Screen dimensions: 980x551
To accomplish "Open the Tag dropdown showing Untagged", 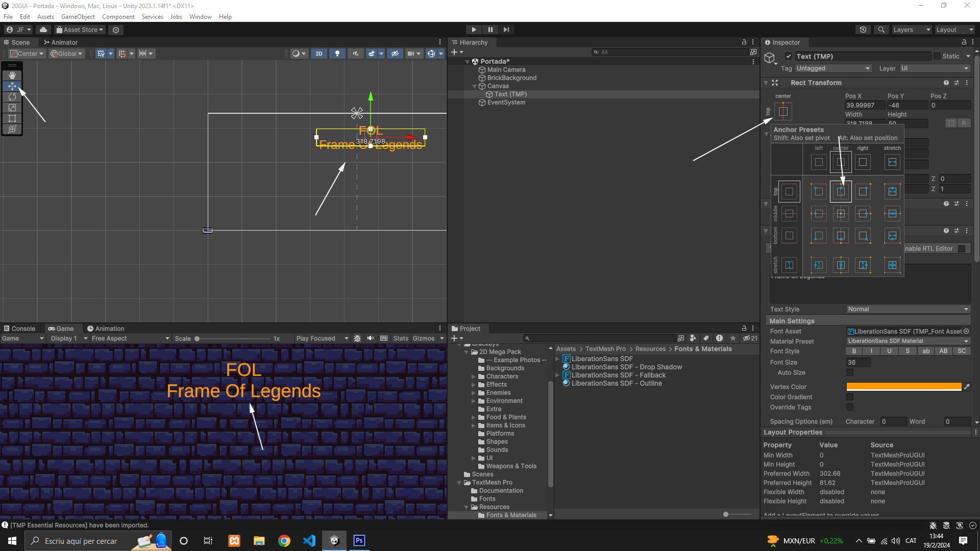I will pos(832,68).
